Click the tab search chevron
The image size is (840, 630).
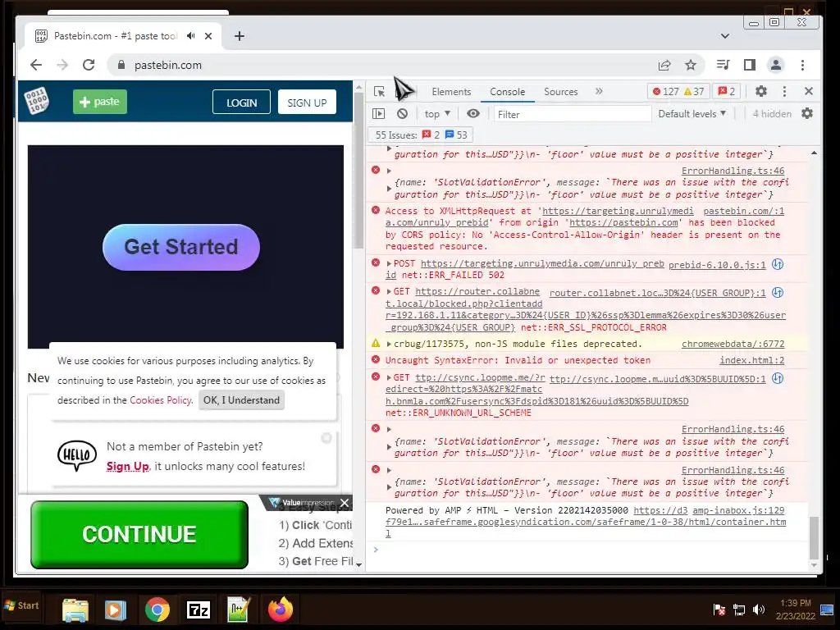725,36
